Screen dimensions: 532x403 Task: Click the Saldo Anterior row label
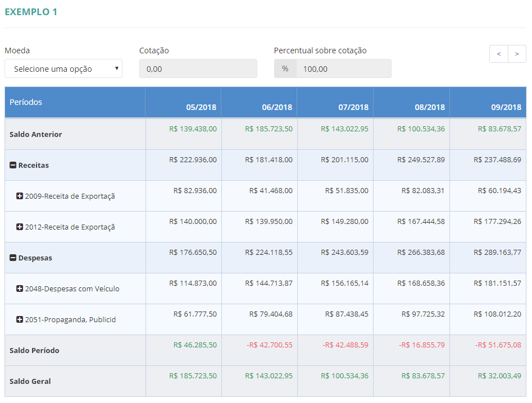click(36, 135)
